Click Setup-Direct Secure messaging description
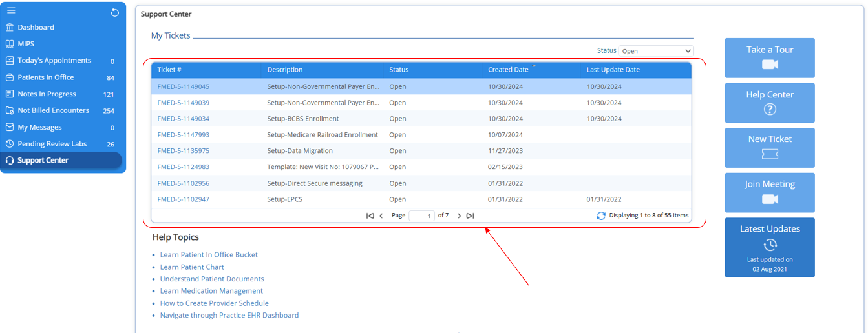The width and height of the screenshot is (868, 333). 315,183
